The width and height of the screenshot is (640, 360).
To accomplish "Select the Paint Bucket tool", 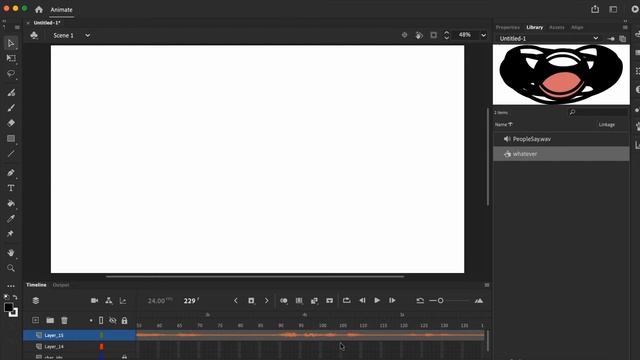I will click(x=11, y=203).
